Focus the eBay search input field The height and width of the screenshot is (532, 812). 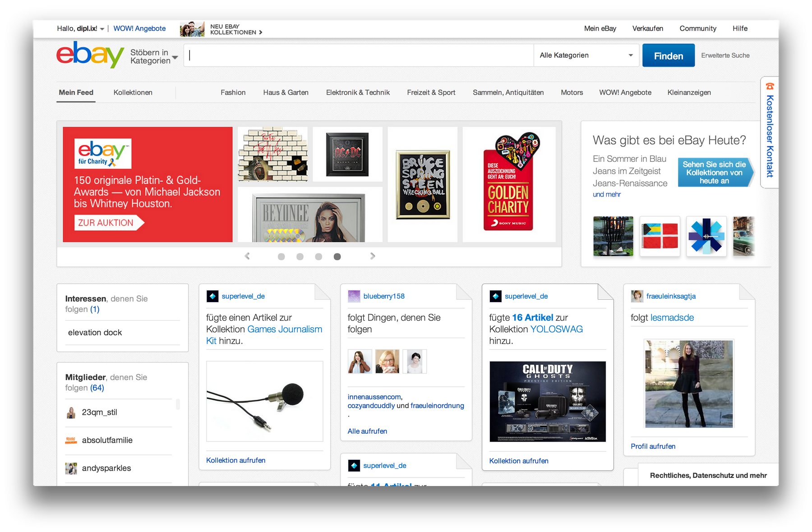(359, 55)
